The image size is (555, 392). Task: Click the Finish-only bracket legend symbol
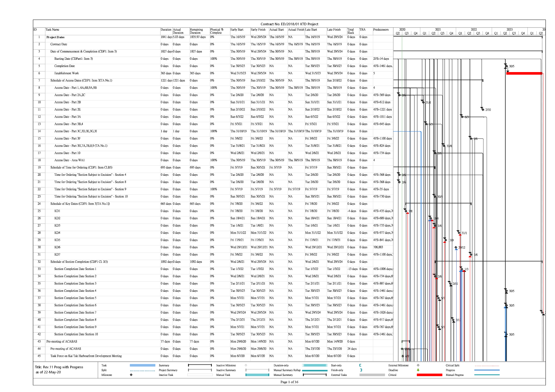(361, 370)
